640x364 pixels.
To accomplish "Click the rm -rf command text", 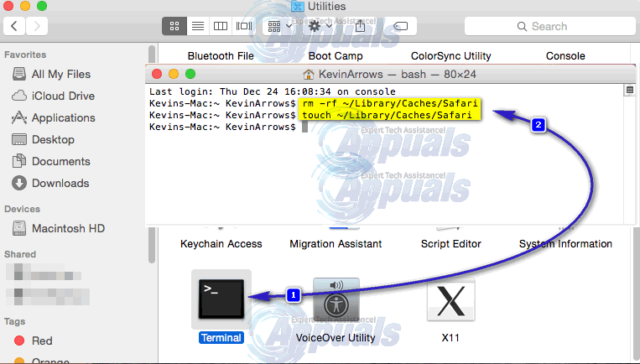I will point(390,103).
